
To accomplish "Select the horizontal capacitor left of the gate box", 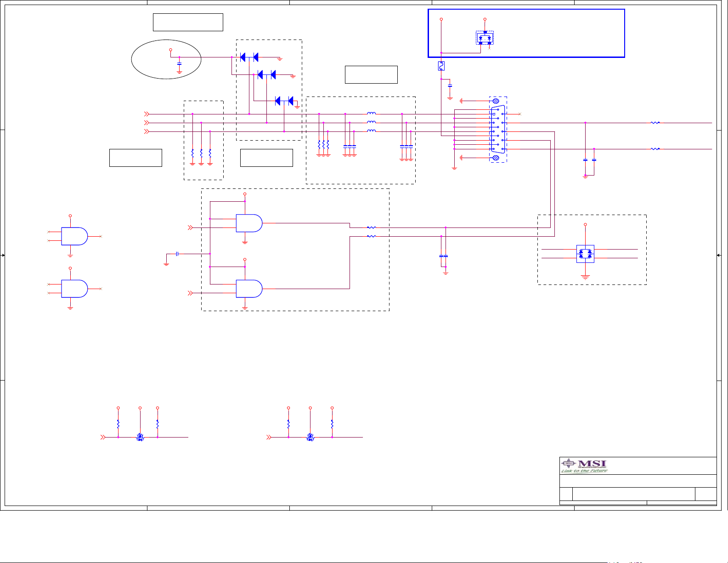I will coord(177,254).
